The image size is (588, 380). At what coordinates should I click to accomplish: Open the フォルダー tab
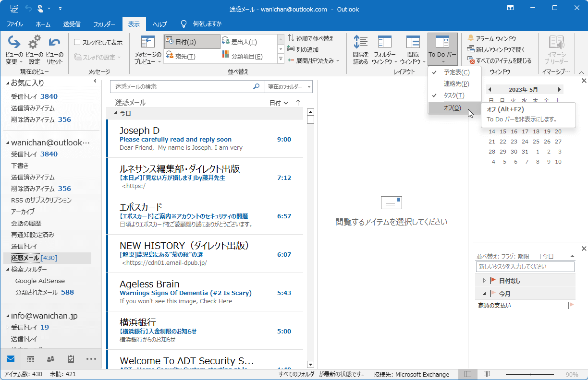pyautogui.click(x=104, y=24)
